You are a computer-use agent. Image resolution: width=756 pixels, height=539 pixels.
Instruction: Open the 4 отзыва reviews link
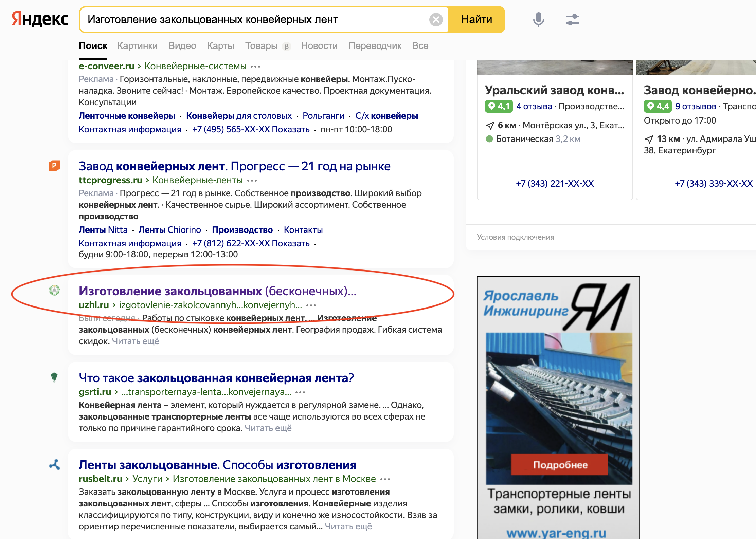534,106
